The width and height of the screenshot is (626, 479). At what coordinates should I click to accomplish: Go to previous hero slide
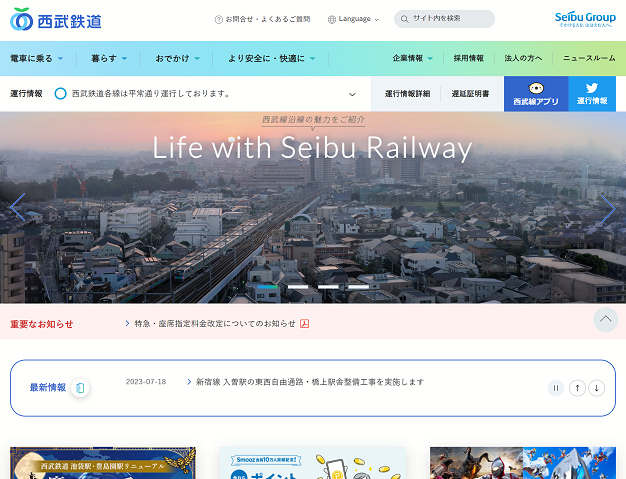tap(18, 207)
